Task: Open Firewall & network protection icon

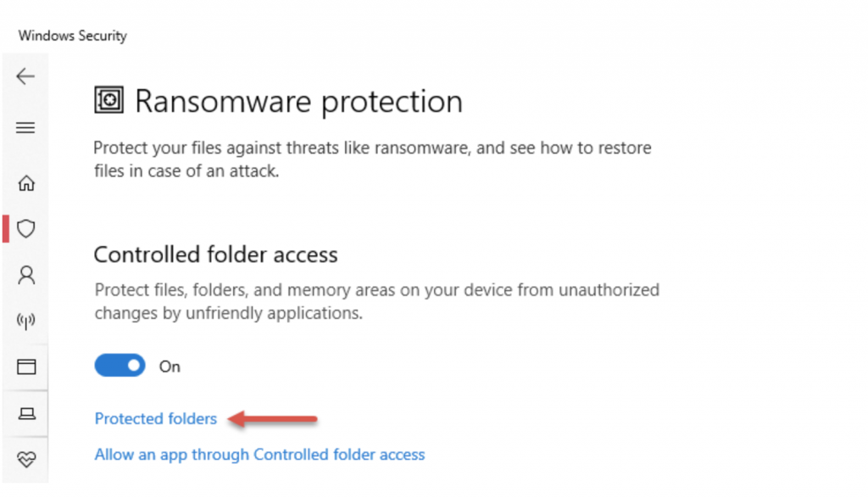Action: click(x=26, y=322)
